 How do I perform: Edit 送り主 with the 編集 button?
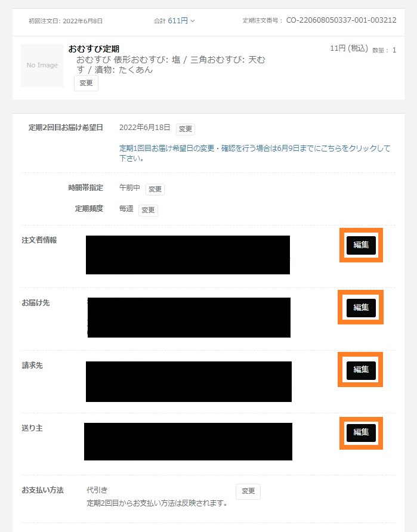[x=361, y=432]
